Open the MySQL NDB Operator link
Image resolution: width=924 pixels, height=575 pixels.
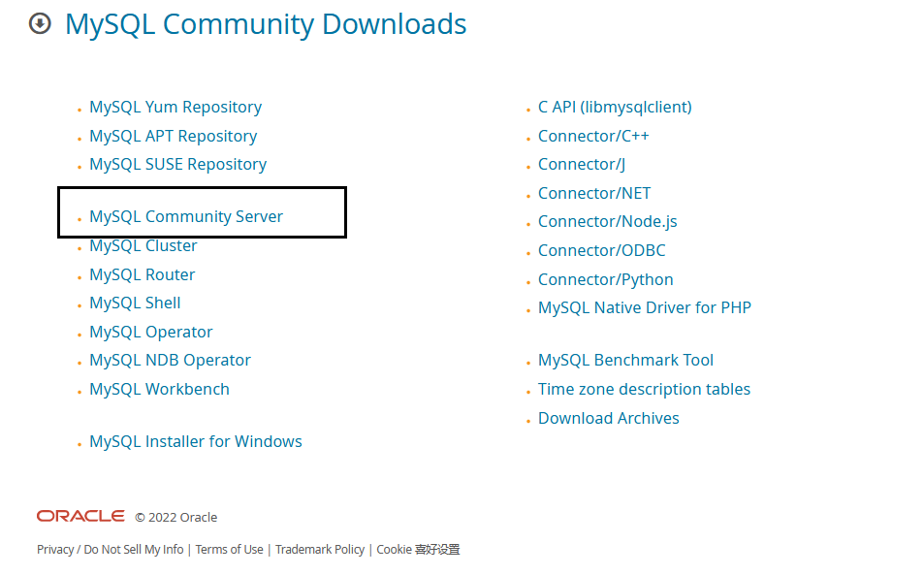(x=171, y=360)
